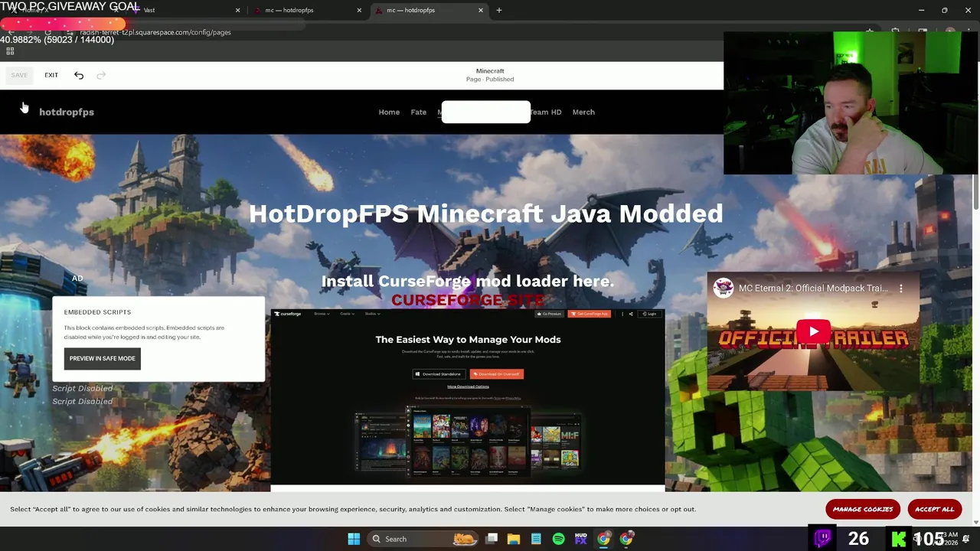Open a new browser tab
The image size is (980, 551).
tap(499, 10)
